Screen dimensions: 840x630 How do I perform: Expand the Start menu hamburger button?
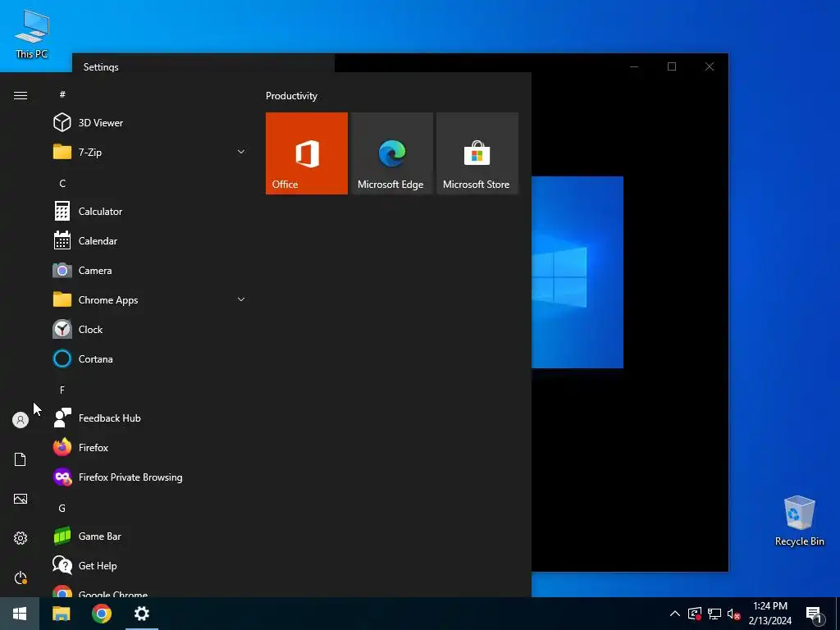coord(21,95)
